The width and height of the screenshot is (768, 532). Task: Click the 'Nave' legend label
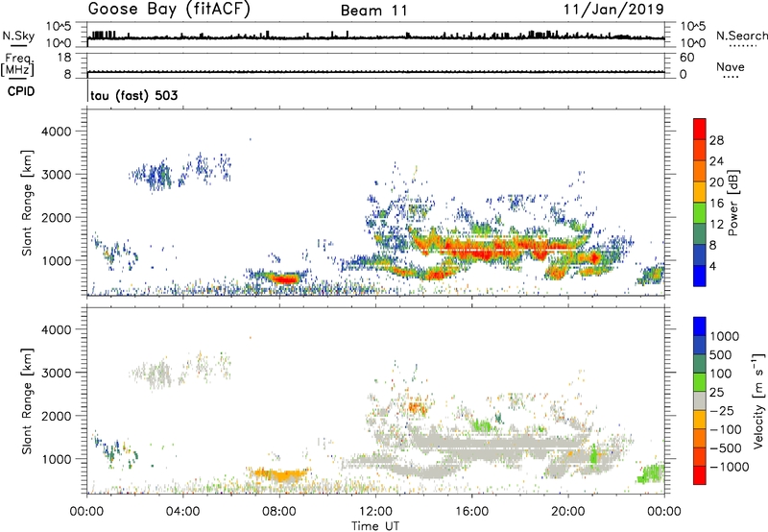(731, 67)
